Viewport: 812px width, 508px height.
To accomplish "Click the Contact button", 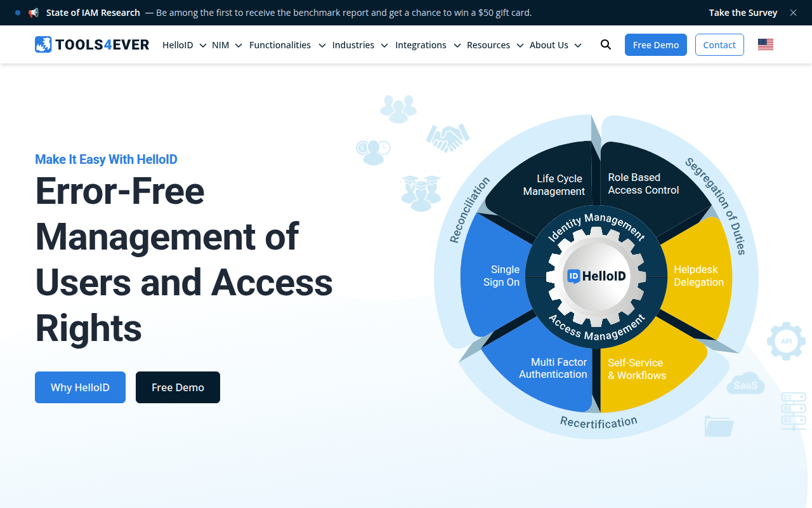I will tap(719, 44).
